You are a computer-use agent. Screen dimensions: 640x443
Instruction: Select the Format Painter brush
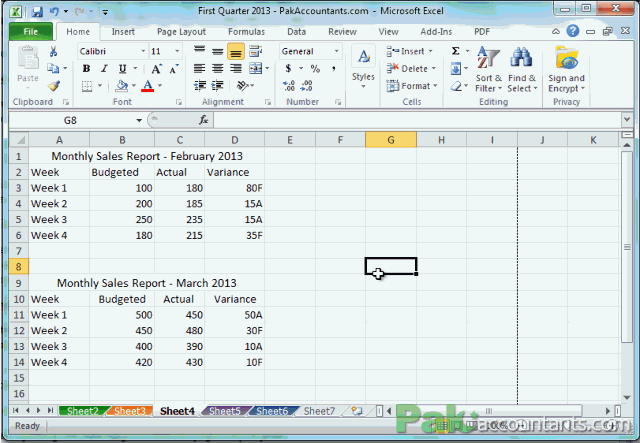pyautogui.click(x=53, y=86)
